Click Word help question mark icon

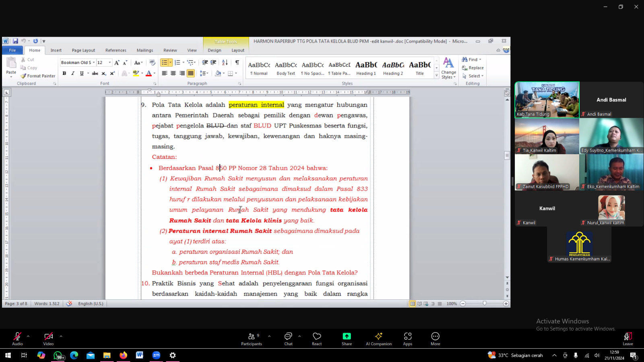(506, 50)
